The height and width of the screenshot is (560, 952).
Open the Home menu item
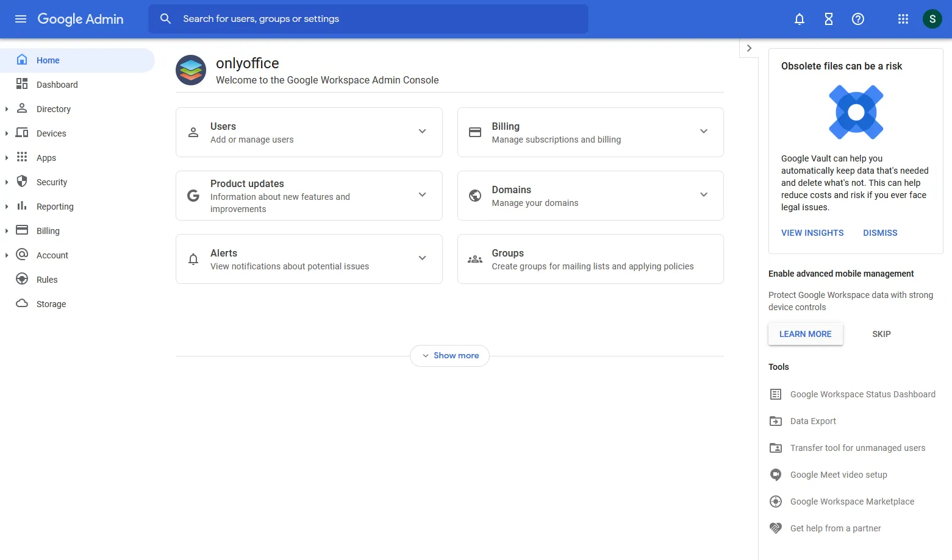point(47,60)
